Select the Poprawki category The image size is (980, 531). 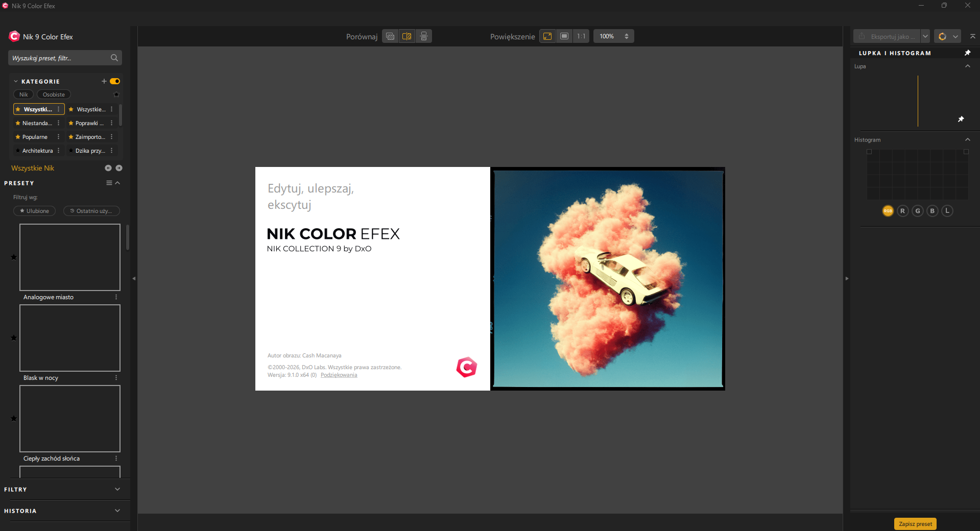tap(89, 123)
